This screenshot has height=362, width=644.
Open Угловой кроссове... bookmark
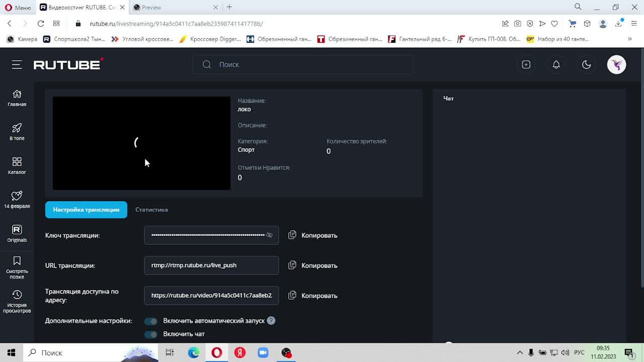coord(142,39)
